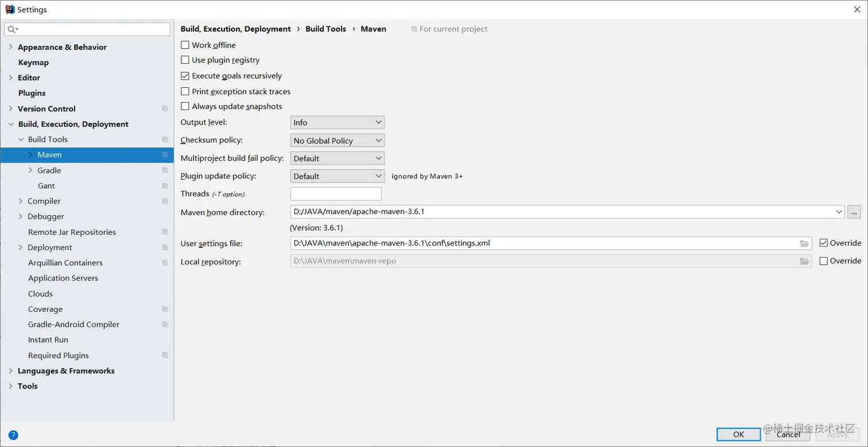868x447 pixels.
Task: Expand the Gradle tree node
Action: (30, 170)
